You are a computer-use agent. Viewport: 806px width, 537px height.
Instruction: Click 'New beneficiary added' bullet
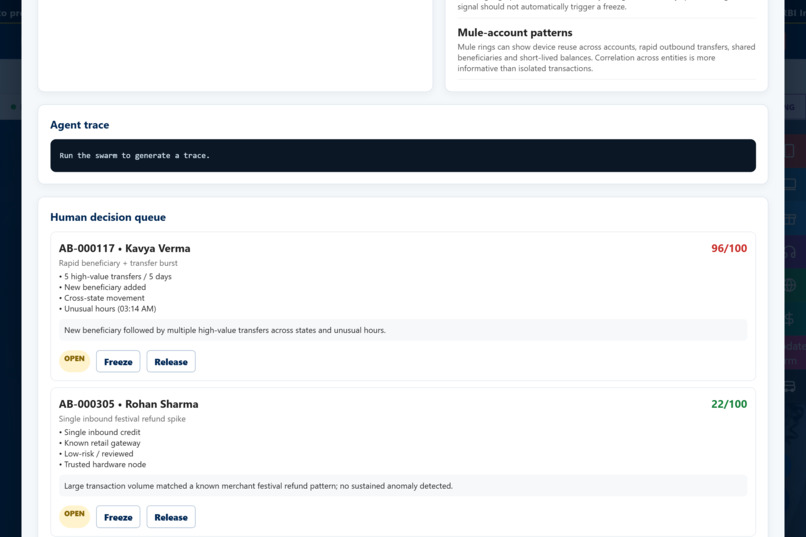102,287
